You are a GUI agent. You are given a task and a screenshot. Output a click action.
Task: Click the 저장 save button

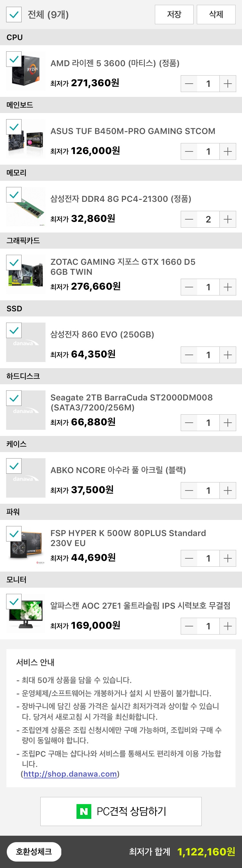(174, 15)
